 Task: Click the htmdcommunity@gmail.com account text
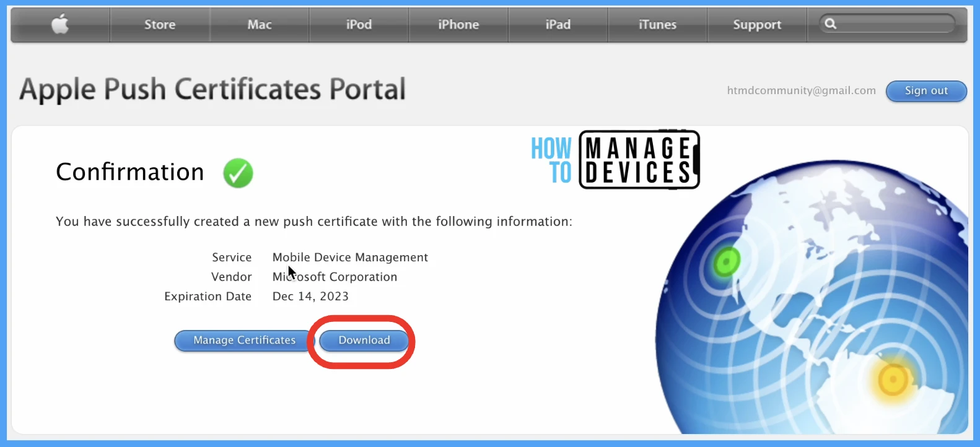click(802, 90)
